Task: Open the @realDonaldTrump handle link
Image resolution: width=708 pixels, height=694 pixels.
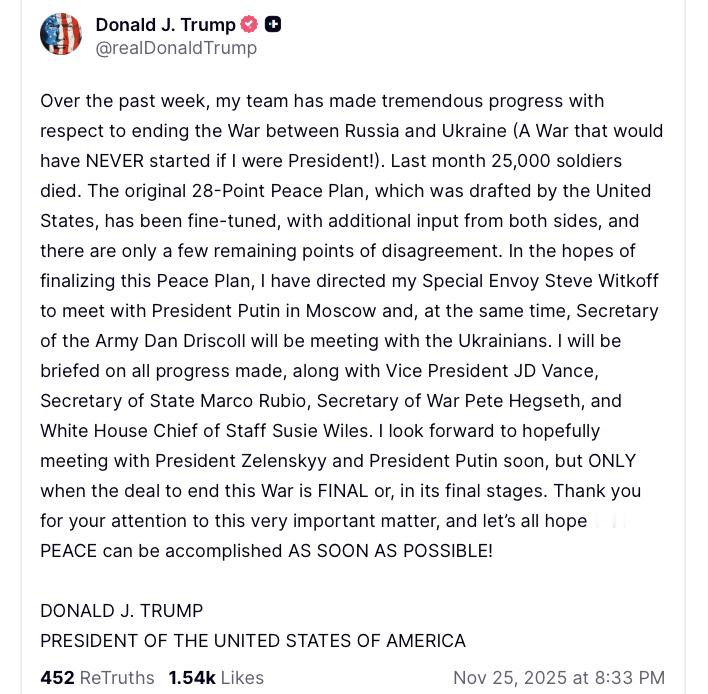Action: (x=176, y=48)
